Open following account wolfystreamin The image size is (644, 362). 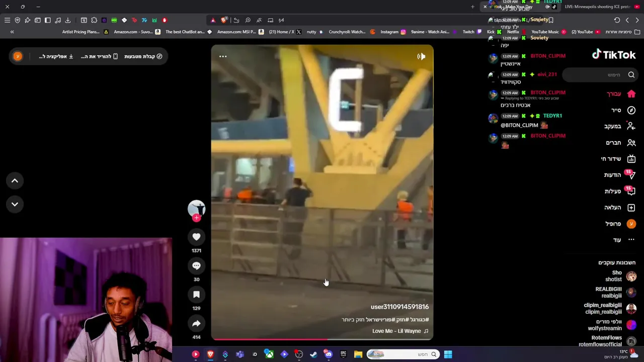coord(612,325)
